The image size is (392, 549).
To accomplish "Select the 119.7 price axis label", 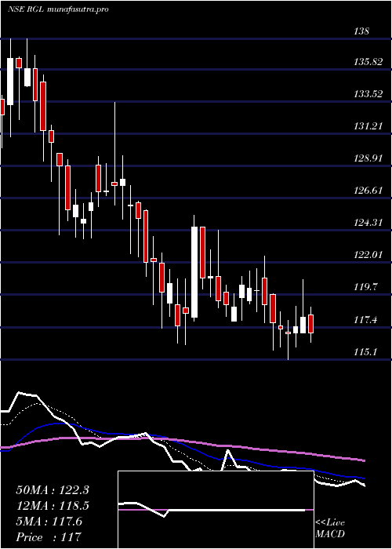I will click(x=366, y=287).
